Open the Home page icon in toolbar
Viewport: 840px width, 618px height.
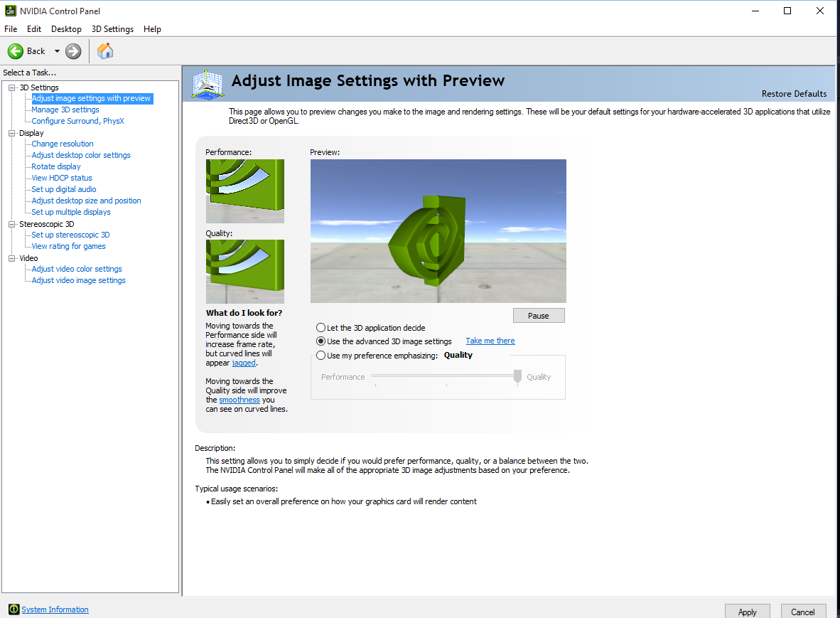tap(105, 51)
